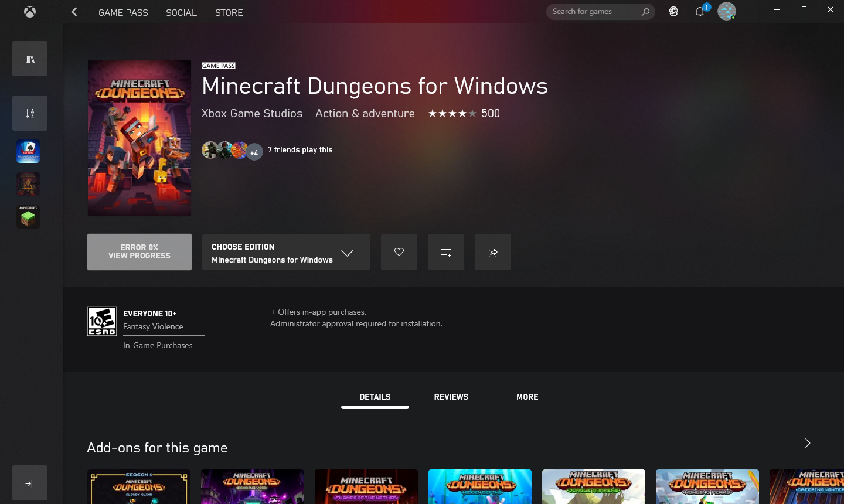Click the search magnifier icon
This screenshot has width=844, height=504.
(x=645, y=12)
